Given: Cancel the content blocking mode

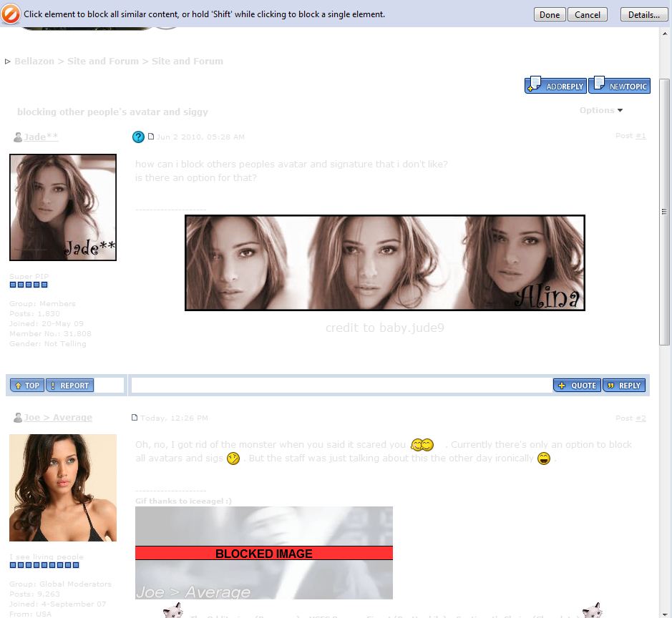Looking at the screenshot, I should coord(587,14).
